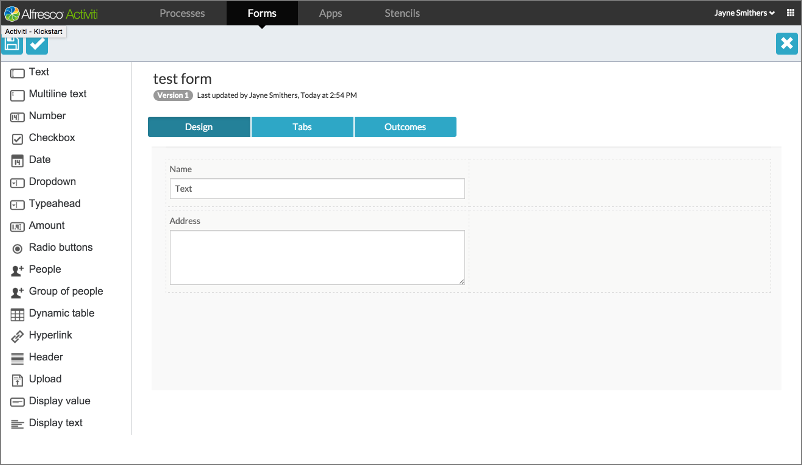Select the Display value icon
The height and width of the screenshot is (465, 802).
coord(17,402)
